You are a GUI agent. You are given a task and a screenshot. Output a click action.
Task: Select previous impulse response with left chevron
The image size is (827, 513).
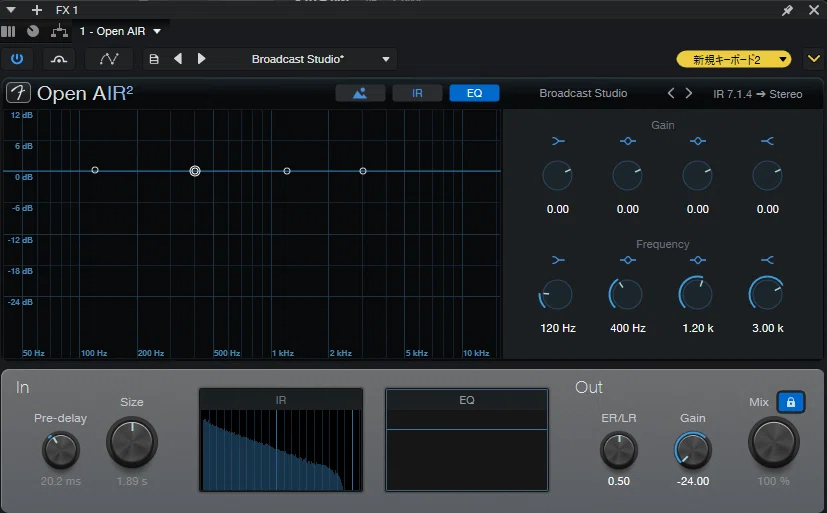pos(671,93)
